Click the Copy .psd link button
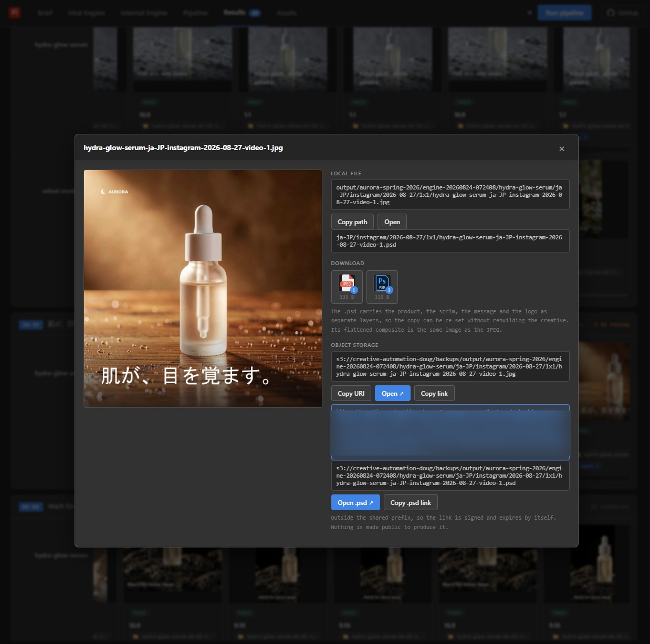Screen dimensions: 650x644 click(x=411, y=503)
